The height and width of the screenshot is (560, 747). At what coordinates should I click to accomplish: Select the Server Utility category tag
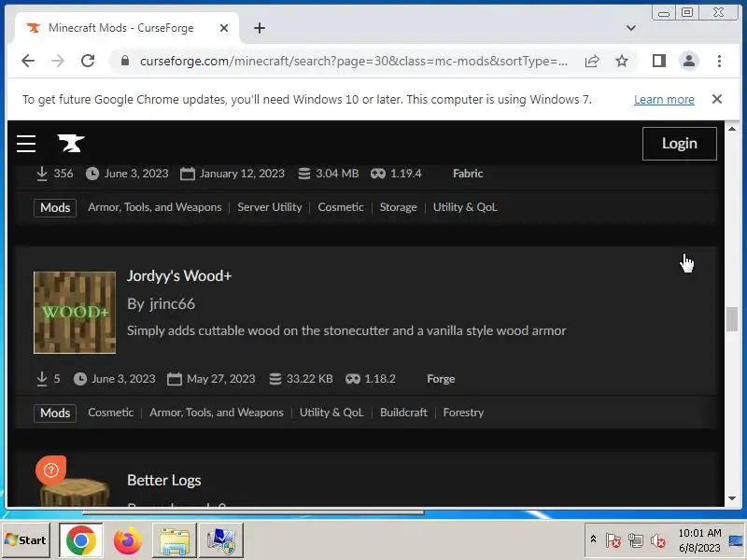pyautogui.click(x=270, y=207)
